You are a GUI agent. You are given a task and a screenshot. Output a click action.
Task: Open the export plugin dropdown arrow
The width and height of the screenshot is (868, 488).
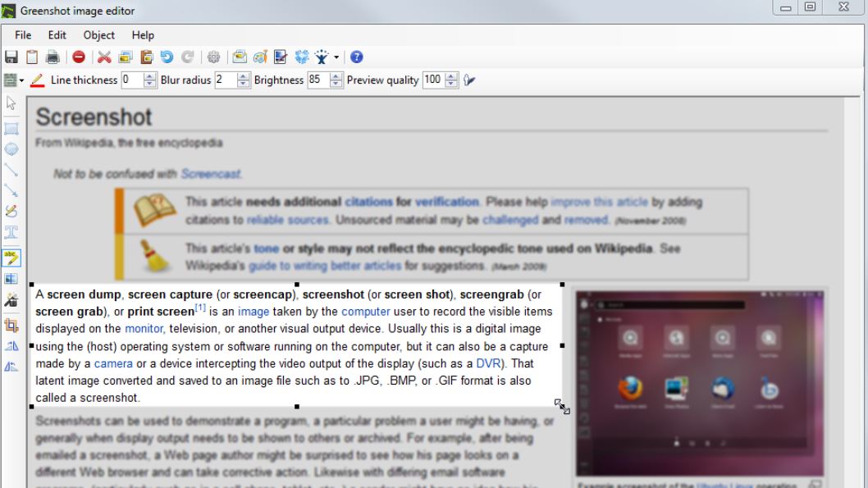[336, 57]
